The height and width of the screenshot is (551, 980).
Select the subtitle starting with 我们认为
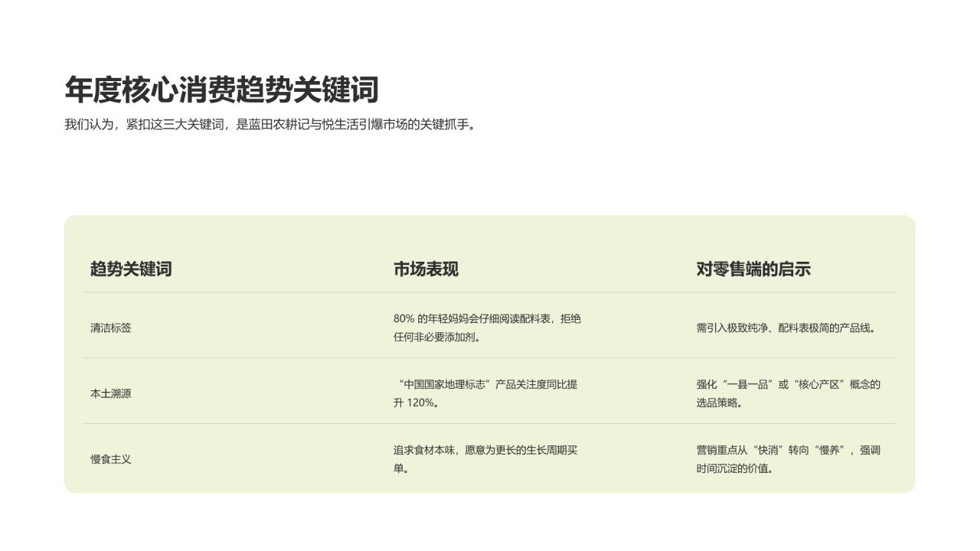[x=272, y=125]
